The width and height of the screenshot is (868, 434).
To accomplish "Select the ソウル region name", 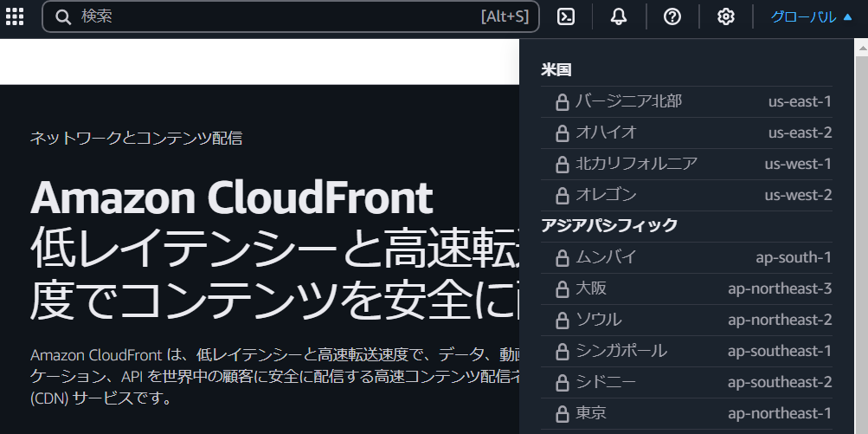I will [x=598, y=319].
